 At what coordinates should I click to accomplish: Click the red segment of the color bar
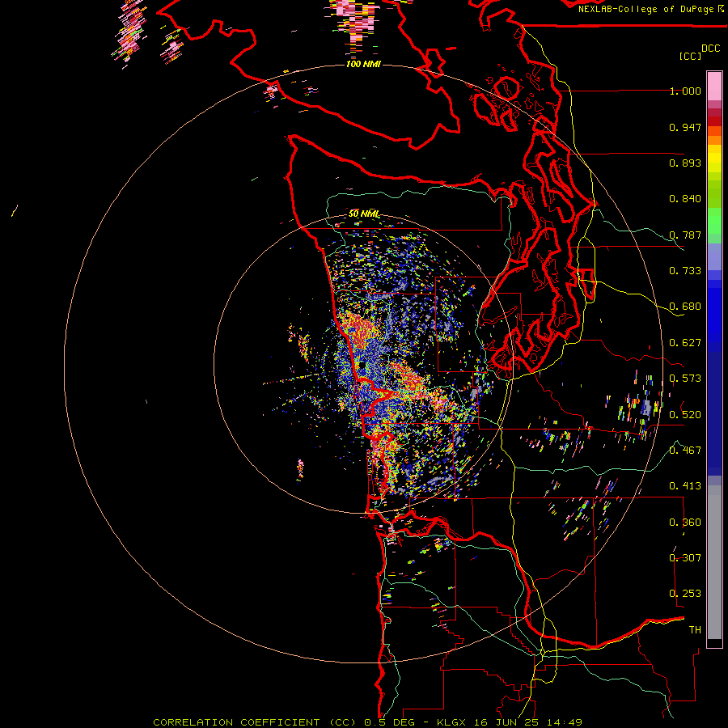(714, 121)
